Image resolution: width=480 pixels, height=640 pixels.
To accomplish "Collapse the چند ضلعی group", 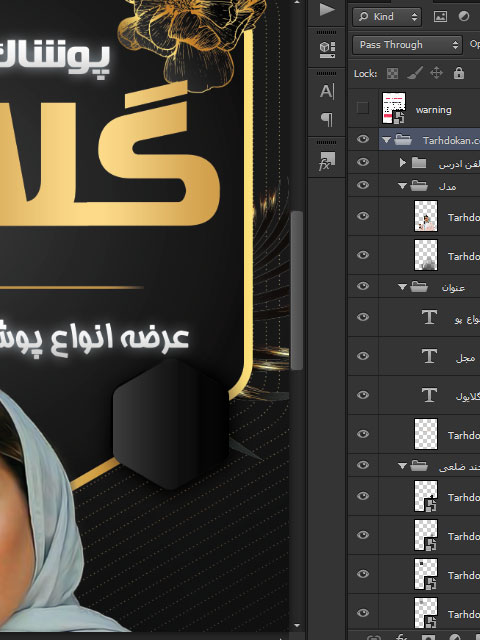I will (402, 466).
